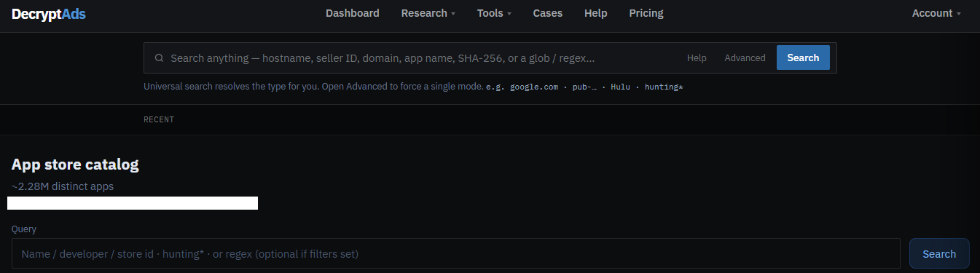Viewport: 980px width, 273px height.
Task: Select the pub-… example query
Action: (x=584, y=87)
